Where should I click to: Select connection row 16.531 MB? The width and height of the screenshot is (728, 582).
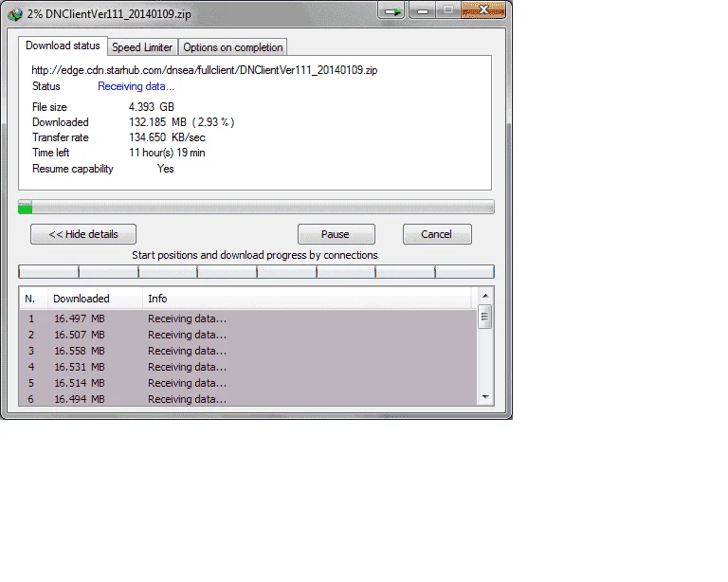[x=248, y=367]
